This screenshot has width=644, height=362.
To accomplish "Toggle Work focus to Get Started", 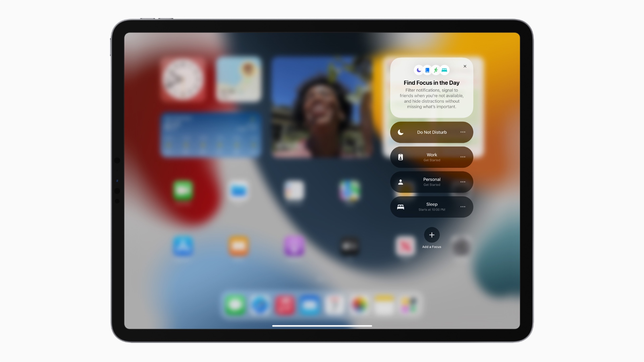I will pyautogui.click(x=431, y=157).
